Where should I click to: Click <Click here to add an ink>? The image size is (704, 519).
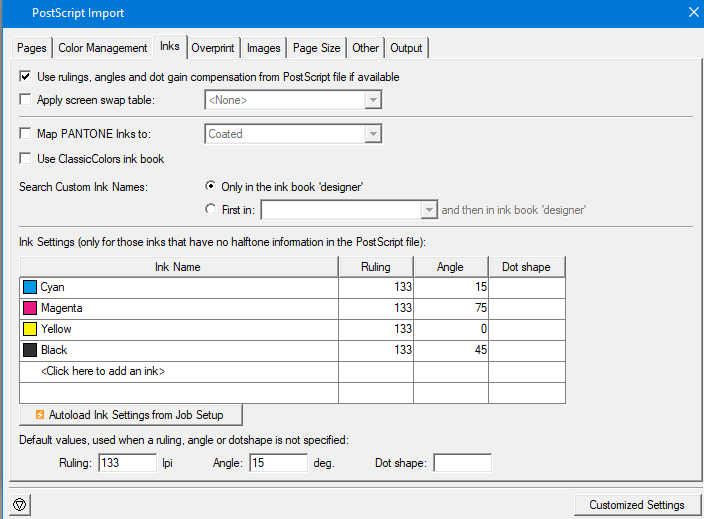(103, 371)
